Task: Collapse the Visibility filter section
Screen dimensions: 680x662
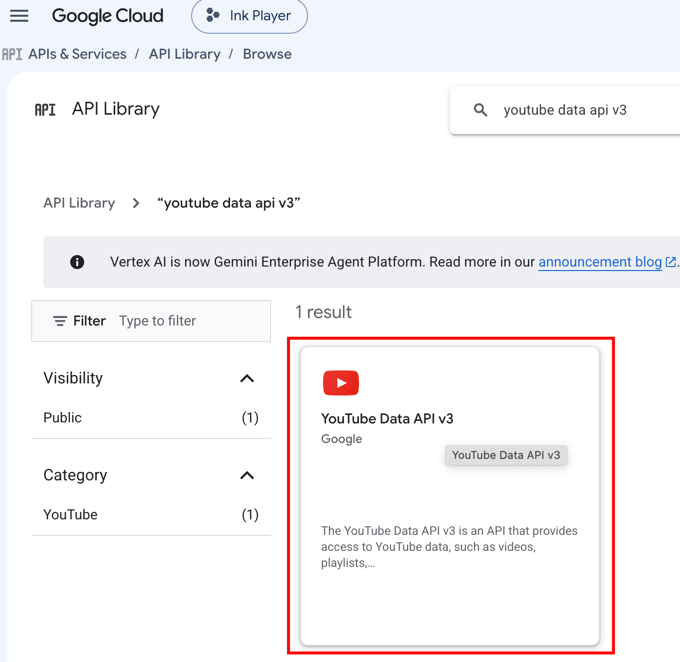Action: click(x=247, y=378)
